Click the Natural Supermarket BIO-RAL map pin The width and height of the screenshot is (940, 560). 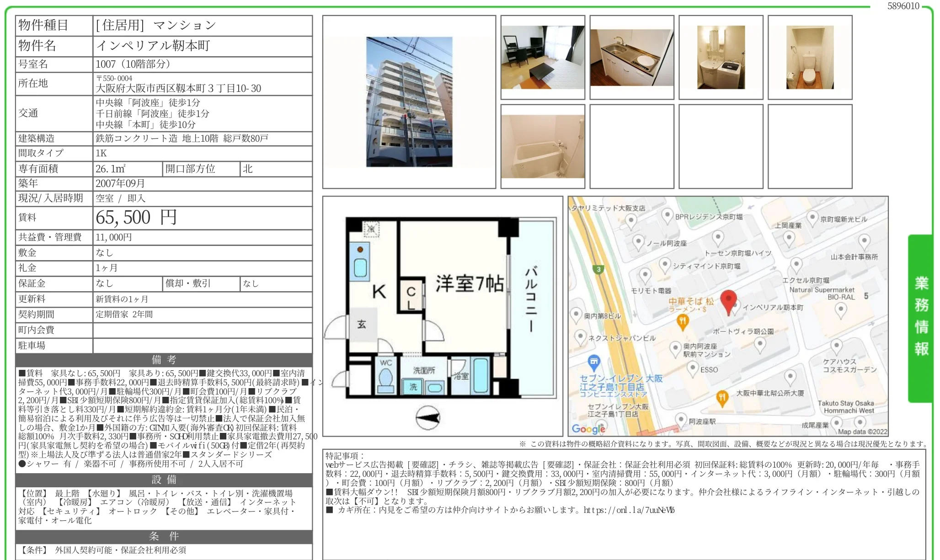click(841, 311)
